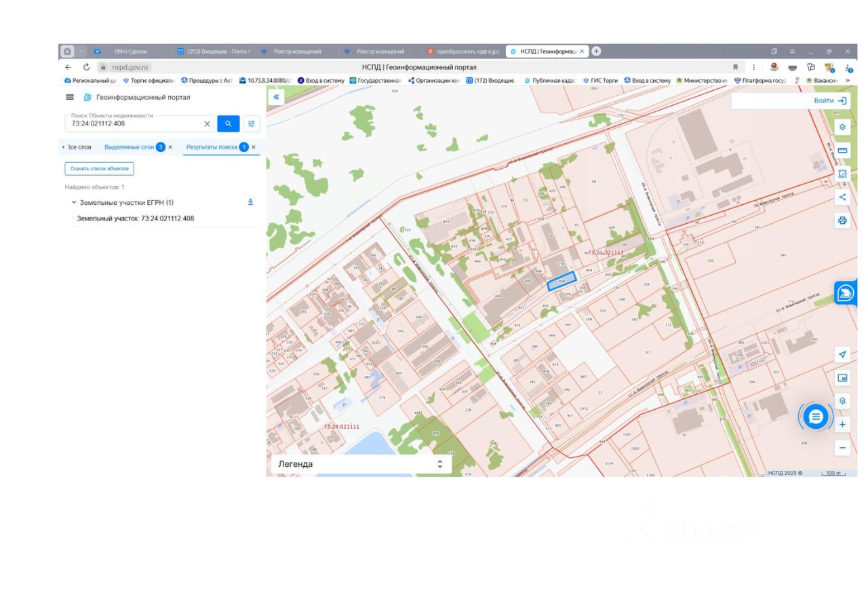This screenshot has height=614, width=868.
Task: Select Результаты поиска tab
Action: (x=212, y=147)
